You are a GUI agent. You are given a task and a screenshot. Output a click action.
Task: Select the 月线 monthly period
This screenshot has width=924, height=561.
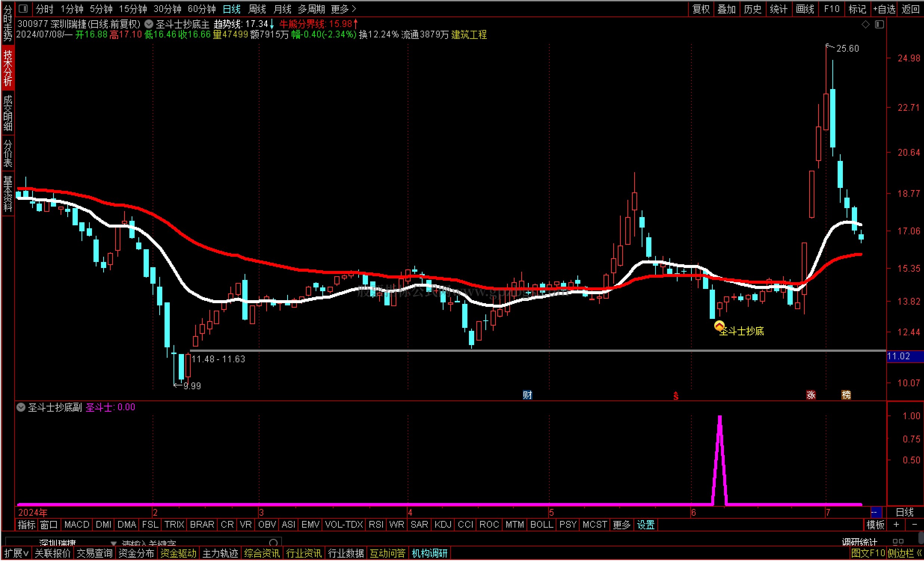282,9
